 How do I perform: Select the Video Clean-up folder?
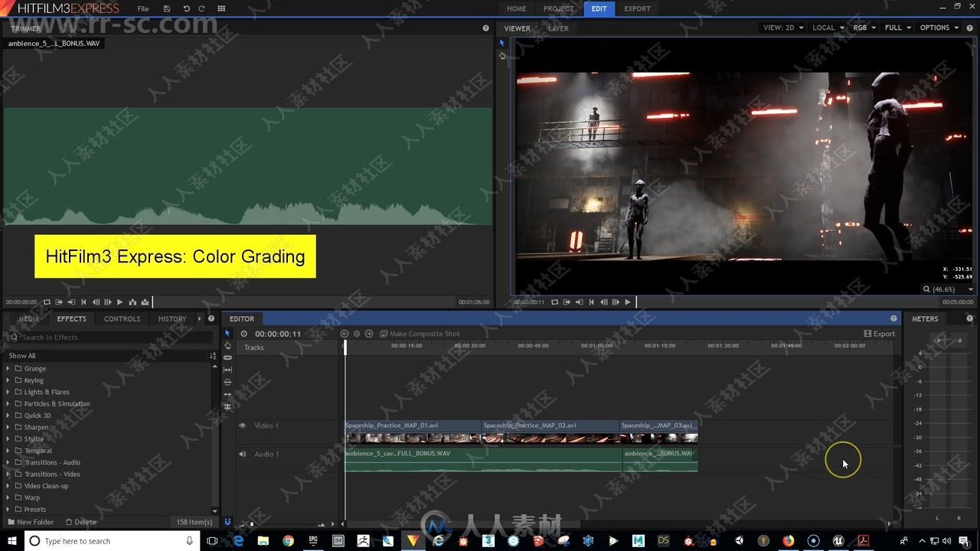point(46,486)
